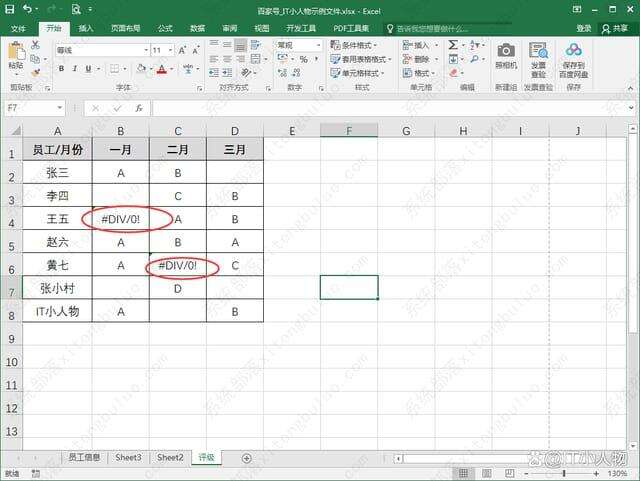Toggle Top Align
The image size is (640, 481).
tap(214, 44)
